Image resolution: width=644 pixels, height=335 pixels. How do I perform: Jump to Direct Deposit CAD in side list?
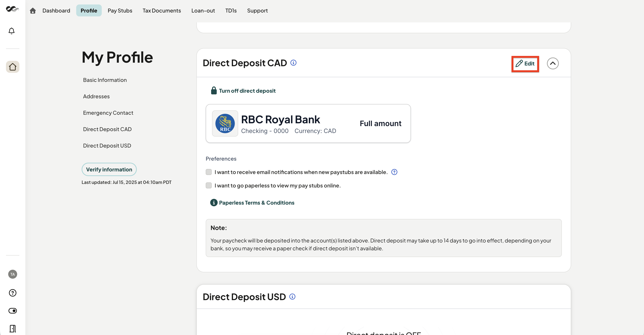(107, 129)
